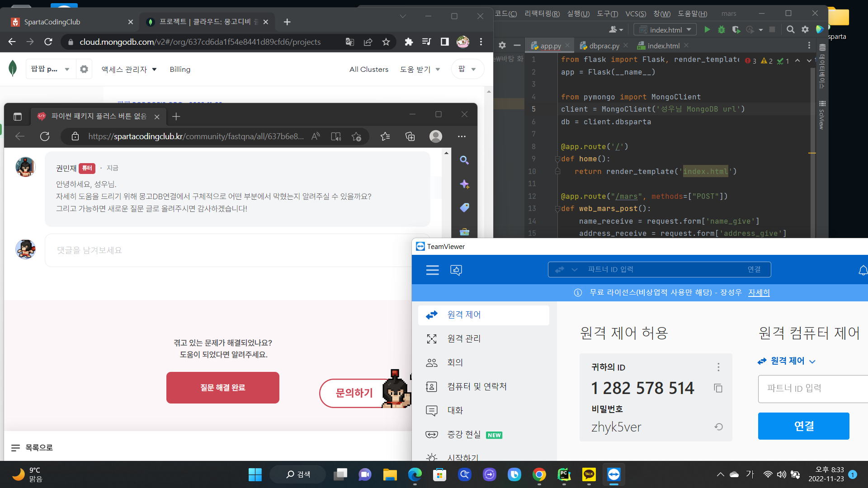
Task: Open the 도움 받기 dropdown
Action: [x=420, y=69]
